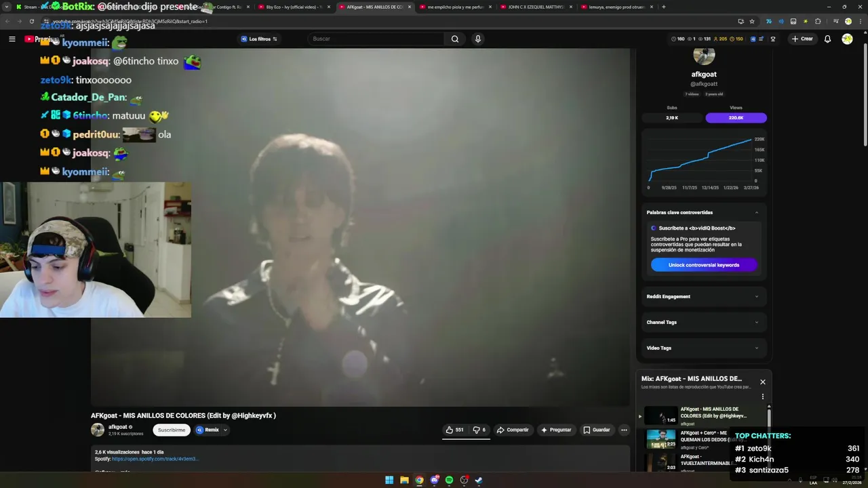Dislike the video
Screen dimensions: 868x488
tap(479, 430)
